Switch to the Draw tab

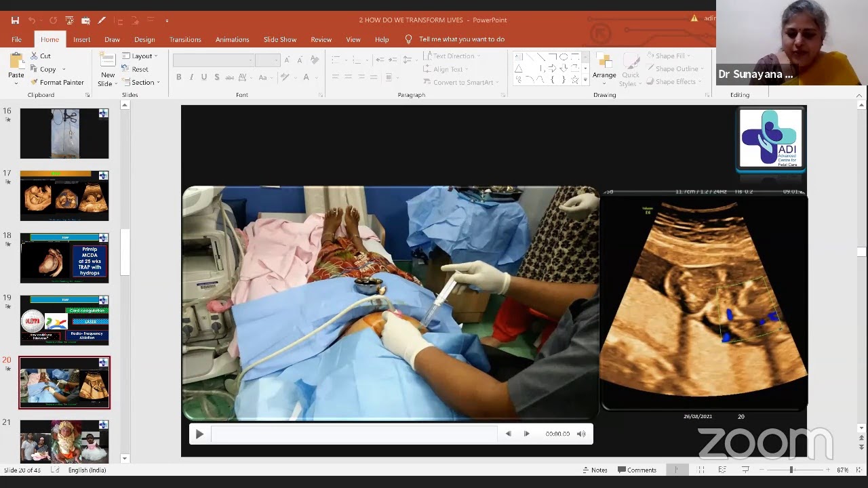pos(112,39)
